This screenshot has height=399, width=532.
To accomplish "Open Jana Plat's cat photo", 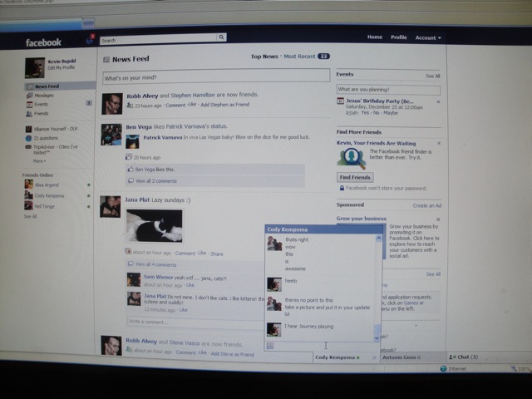I will pos(155,225).
